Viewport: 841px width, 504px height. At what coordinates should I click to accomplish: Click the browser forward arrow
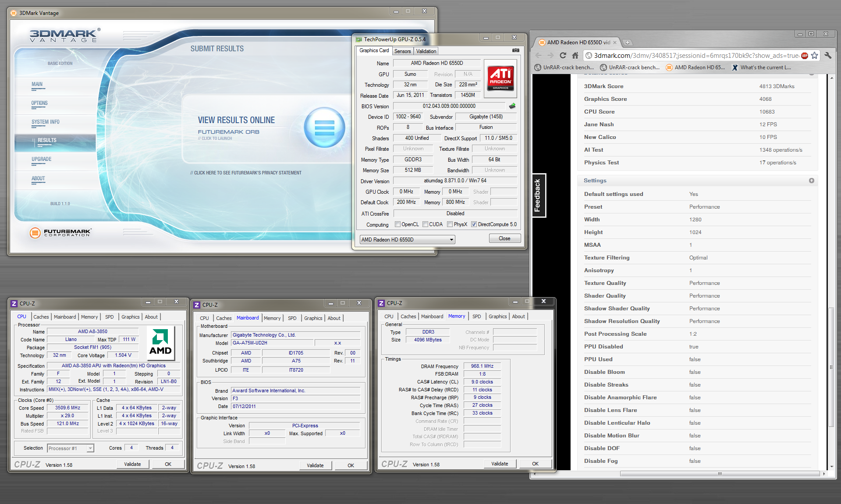tap(551, 55)
